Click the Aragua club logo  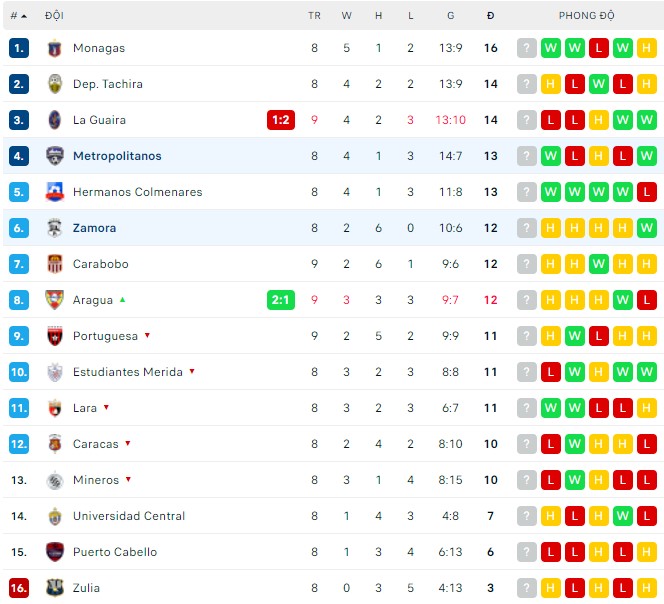(x=54, y=300)
